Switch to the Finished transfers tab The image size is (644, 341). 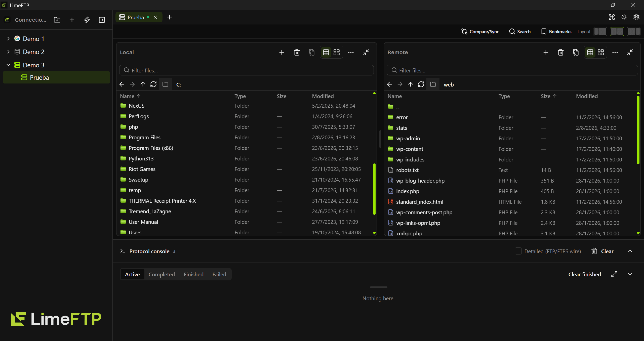193,274
